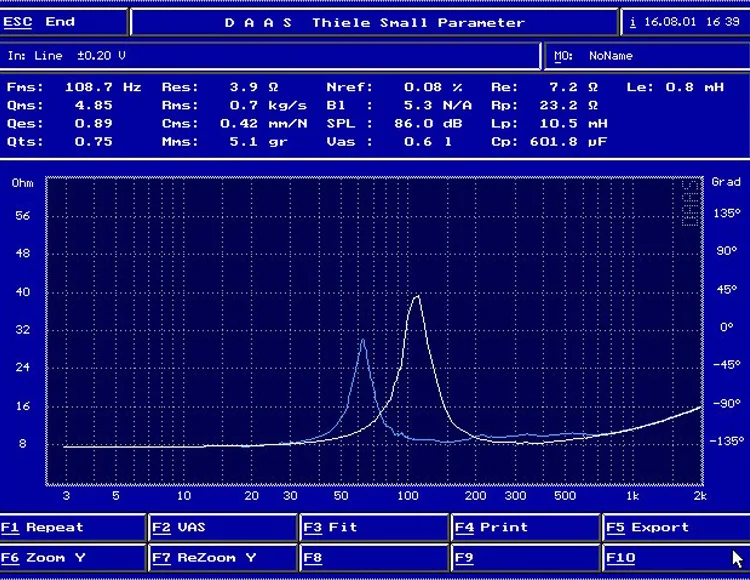
Task: Select the MO: NoName field
Action: pos(647,56)
